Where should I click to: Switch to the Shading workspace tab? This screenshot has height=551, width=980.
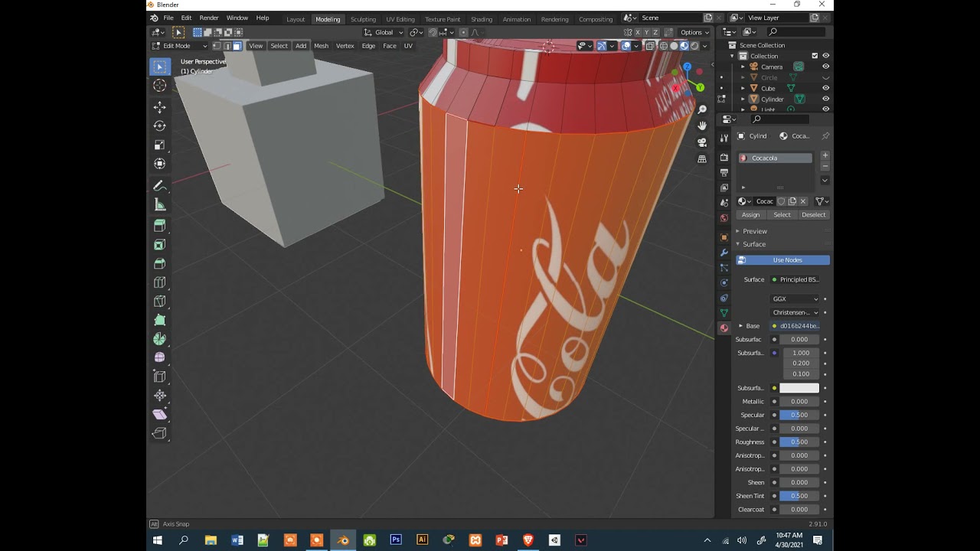tap(482, 19)
